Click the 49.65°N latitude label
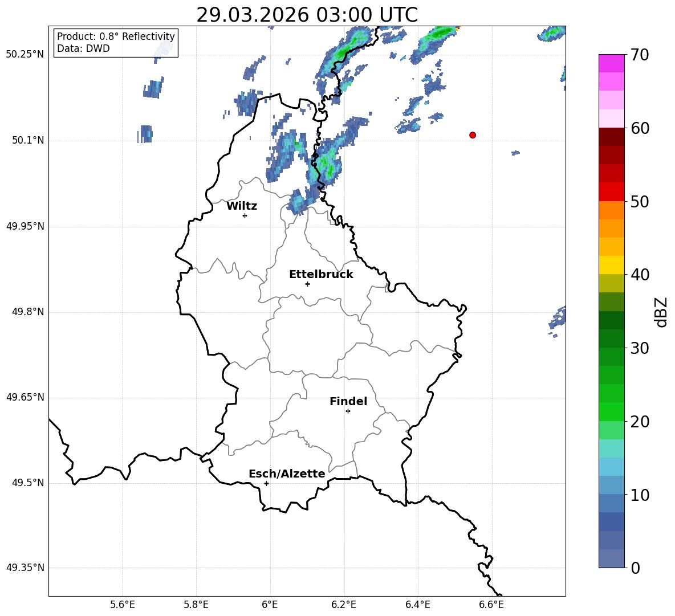 25,397
